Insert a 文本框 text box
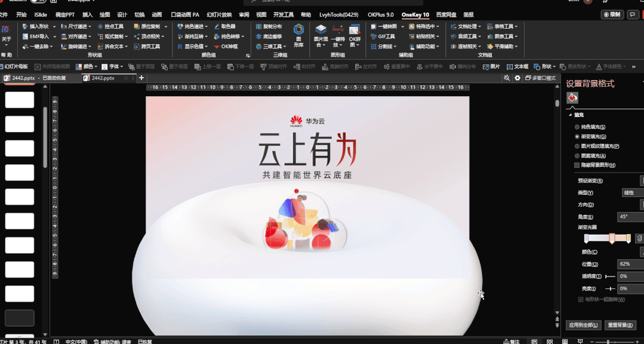The image size is (644, 344). 517,66
